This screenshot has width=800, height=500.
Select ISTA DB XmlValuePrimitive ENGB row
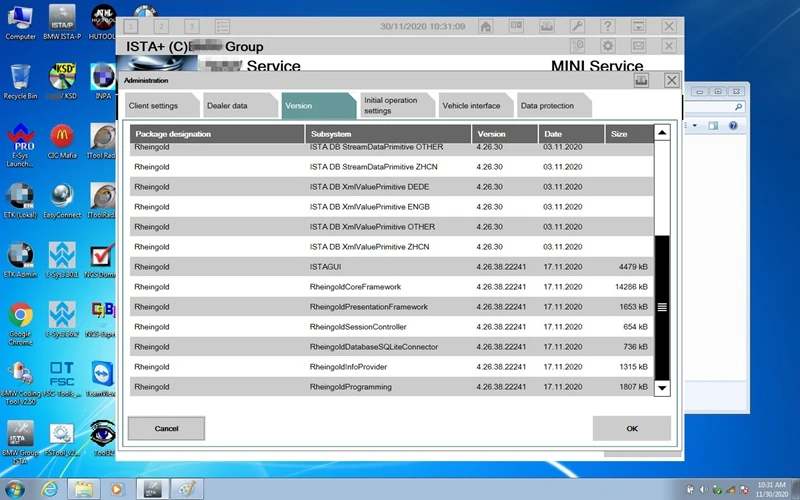tap(391, 207)
